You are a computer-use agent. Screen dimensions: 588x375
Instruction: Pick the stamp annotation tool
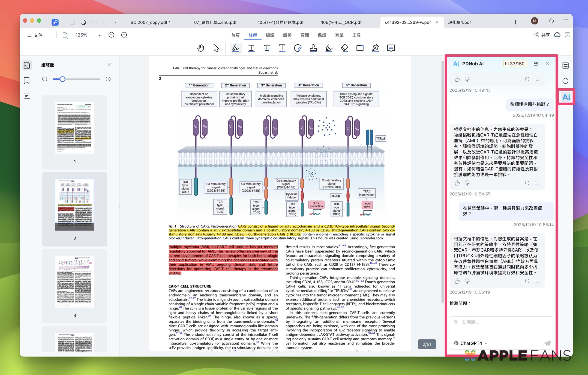313,48
